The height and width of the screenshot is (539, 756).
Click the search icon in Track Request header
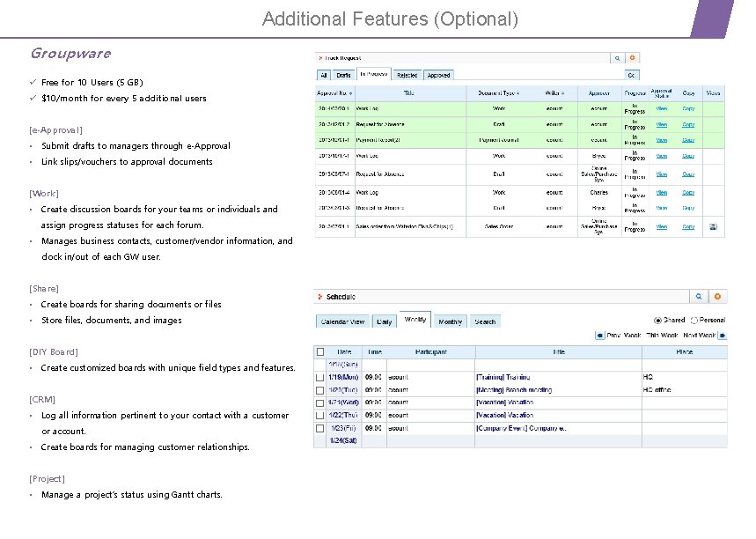(617, 58)
